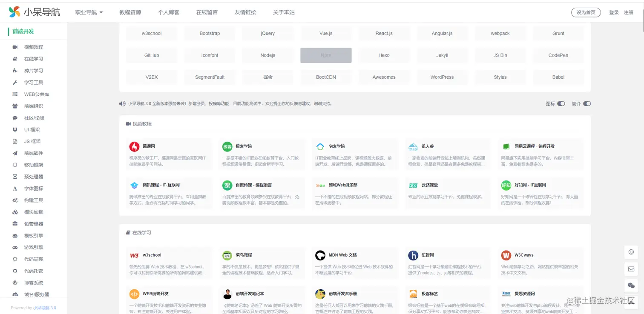This screenshot has width=644, height=314.
Task: Click the 在线学习 book icon in sidebar
Action: pyautogui.click(x=15, y=59)
